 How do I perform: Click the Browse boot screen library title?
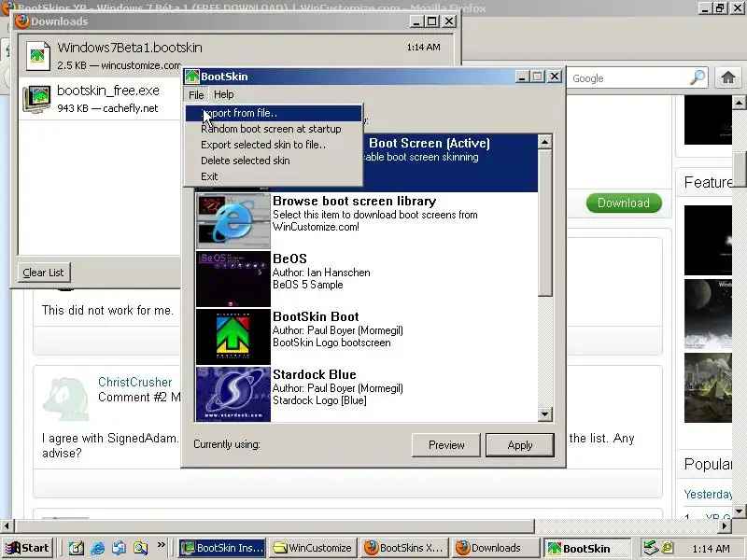(355, 201)
